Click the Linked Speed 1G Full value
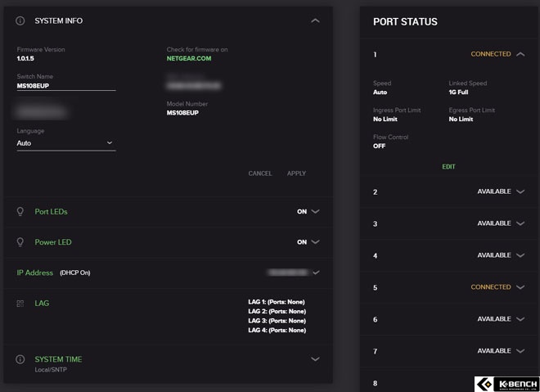This screenshot has height=392, width=540. pos(458,92)
